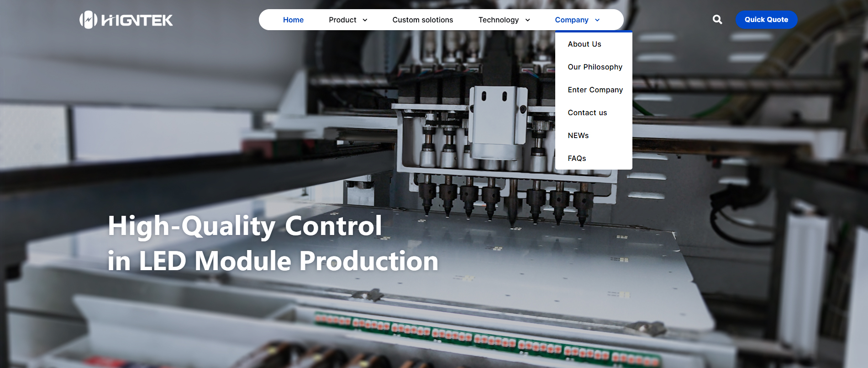Choose About Us from the Company menu
The image size is (868, 368).
pos(584,44)
